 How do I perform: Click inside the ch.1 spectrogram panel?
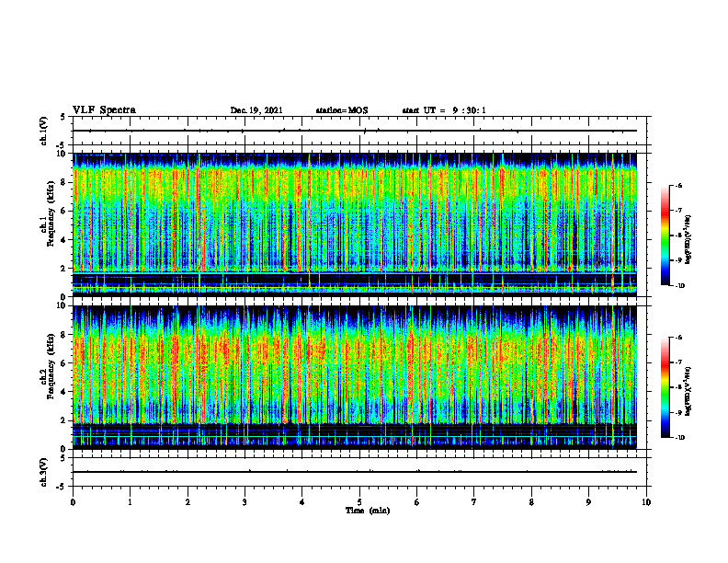(355, 224)
